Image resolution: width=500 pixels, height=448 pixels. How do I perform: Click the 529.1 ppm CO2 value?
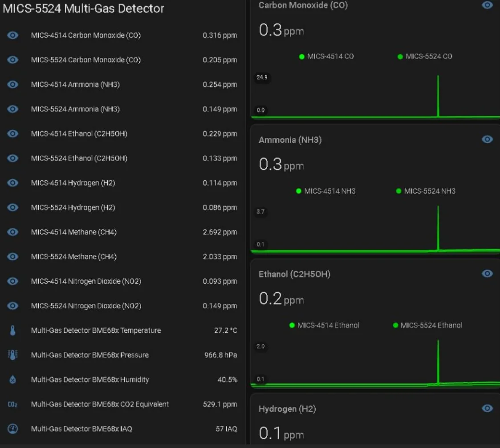point(220,404)
